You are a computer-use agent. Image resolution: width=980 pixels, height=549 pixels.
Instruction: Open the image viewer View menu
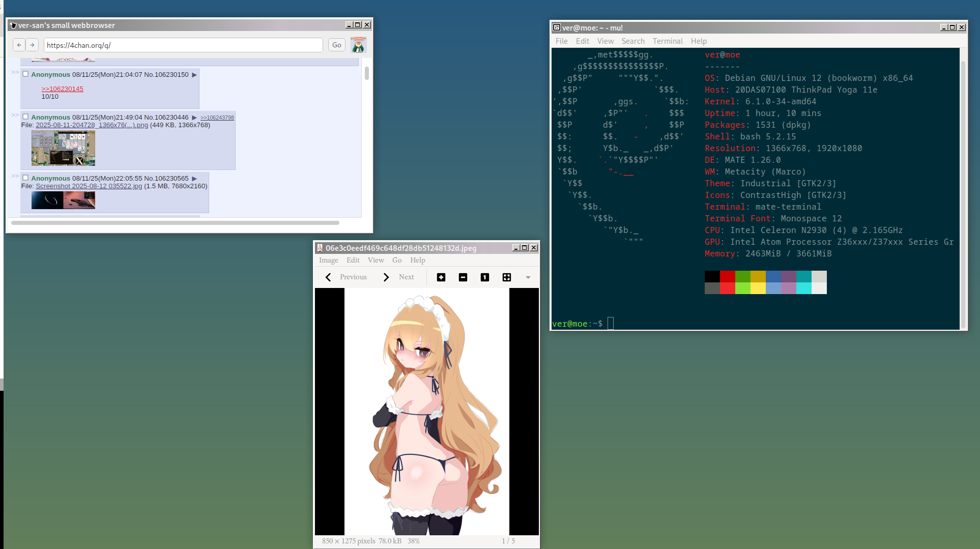tap(376, 260)
